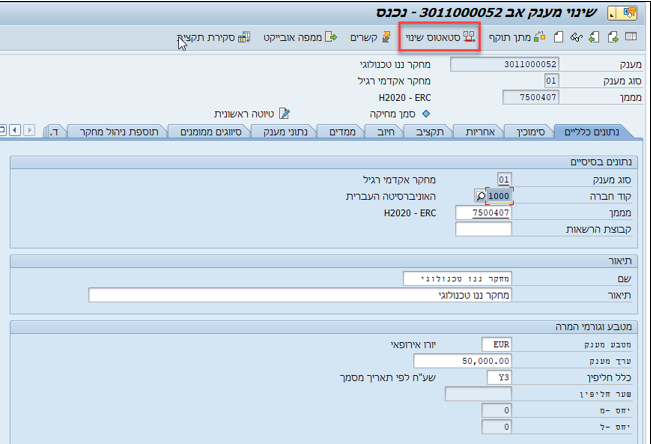
Task: Click the מתן תוקף toolbar button
Action: pos(517,37)
